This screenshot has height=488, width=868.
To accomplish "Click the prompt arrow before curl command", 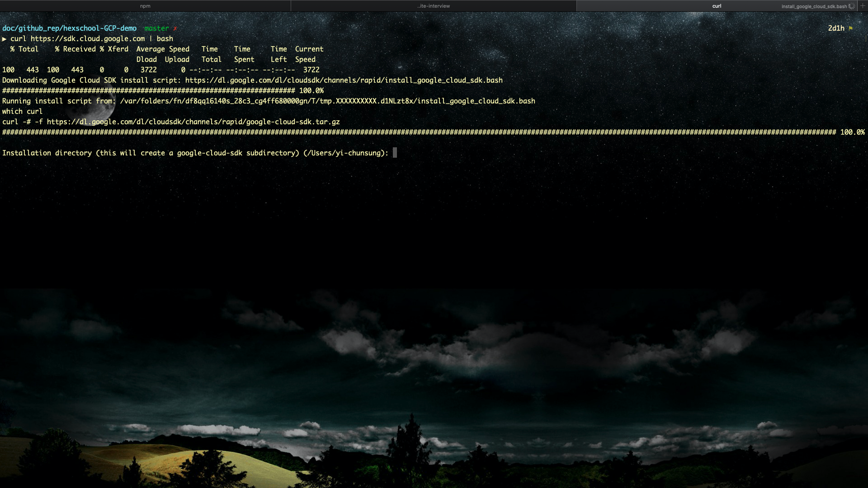I will (5, 39).
